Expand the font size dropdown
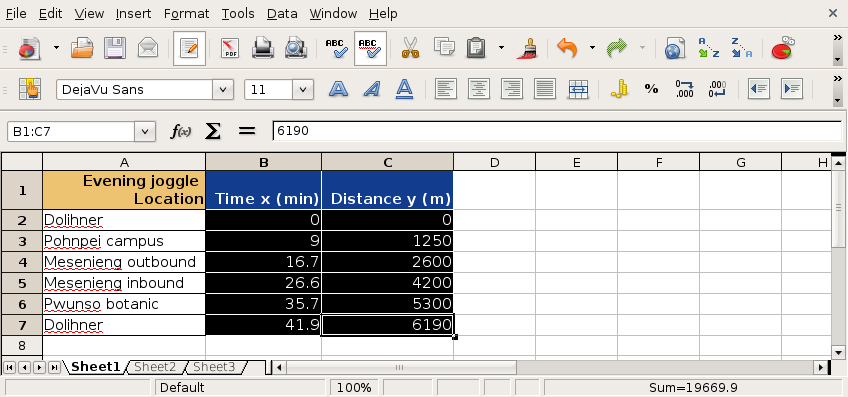 [x=303, y=89]
